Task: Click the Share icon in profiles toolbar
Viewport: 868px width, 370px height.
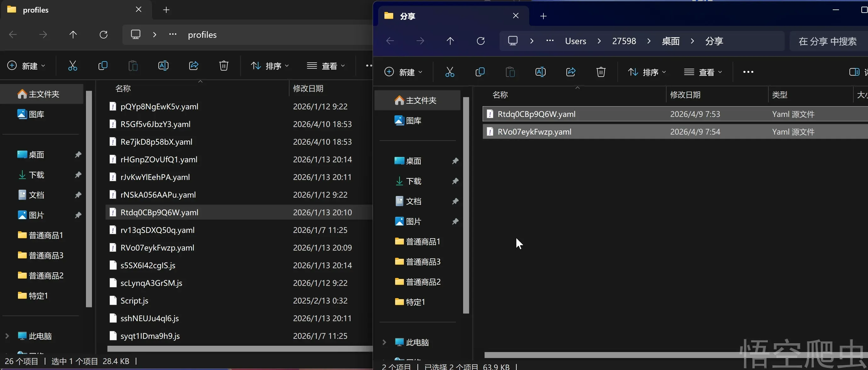Action: [x=193, y=66]
